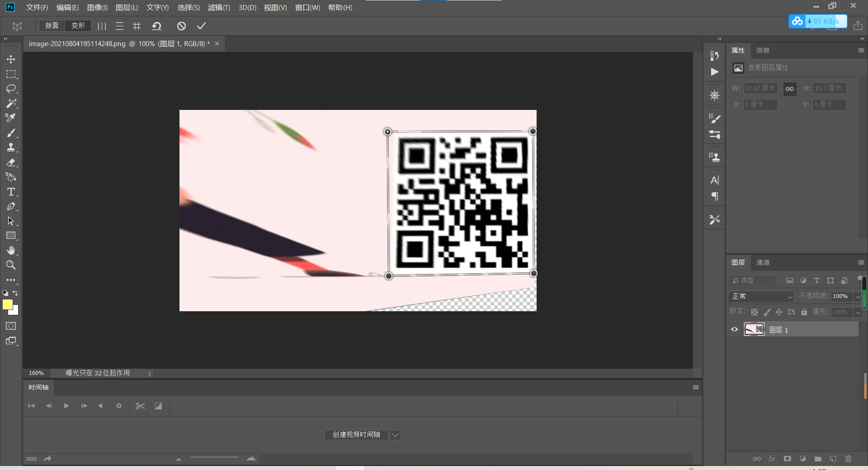The image size is (868, 470).
Task: Cancel the transform with the cancel icon
Action: [x=181, y=26]
